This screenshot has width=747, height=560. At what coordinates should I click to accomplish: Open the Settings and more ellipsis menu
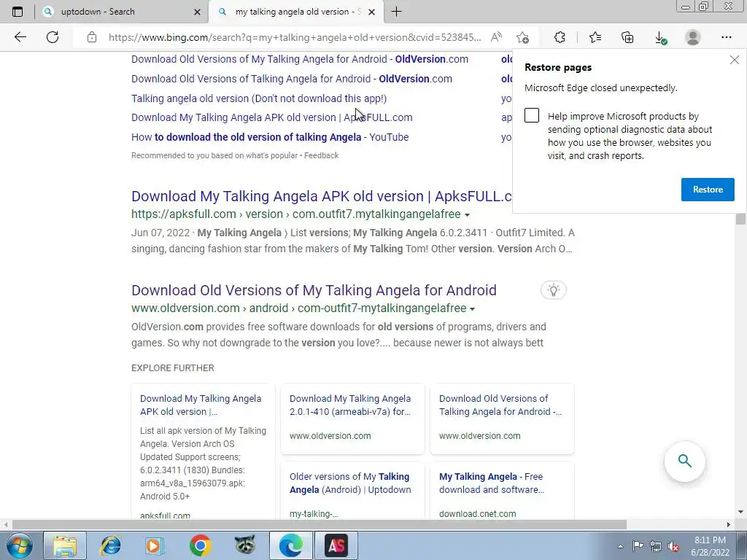[x=726, y=37]
